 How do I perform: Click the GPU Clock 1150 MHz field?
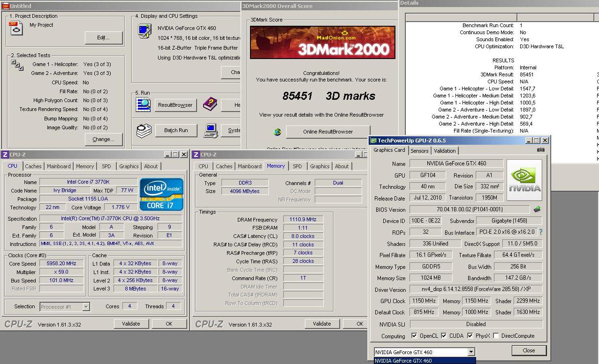(424, 301)
